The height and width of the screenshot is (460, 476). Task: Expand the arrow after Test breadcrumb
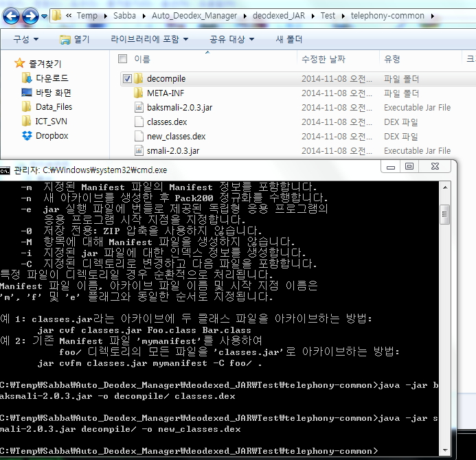click(x=343, y=16)
